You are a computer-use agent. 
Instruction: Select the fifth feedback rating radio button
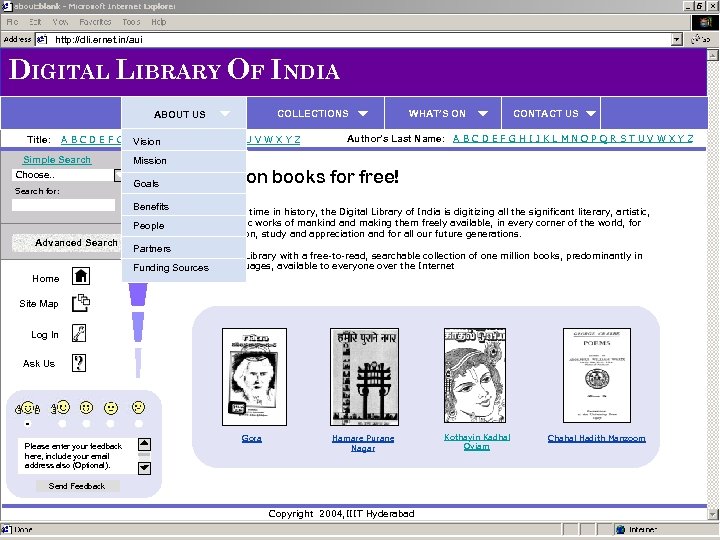(138, 424)
